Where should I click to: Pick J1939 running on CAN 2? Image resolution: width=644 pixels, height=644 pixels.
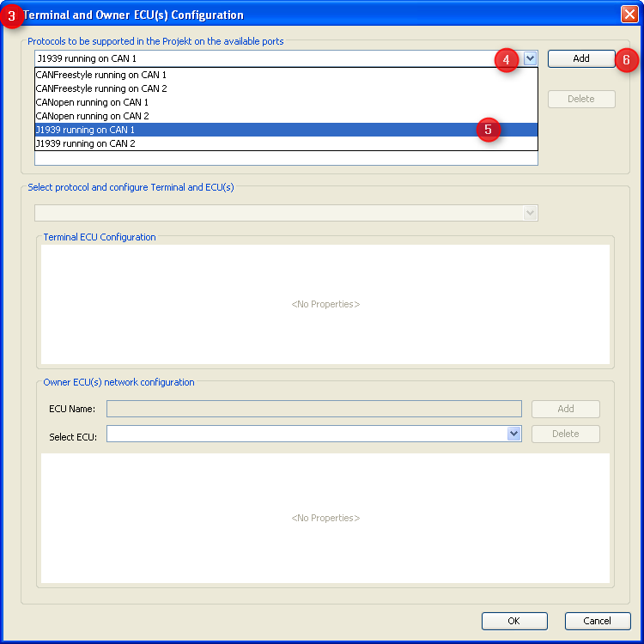pyautogui.click(x=286, y=143)
